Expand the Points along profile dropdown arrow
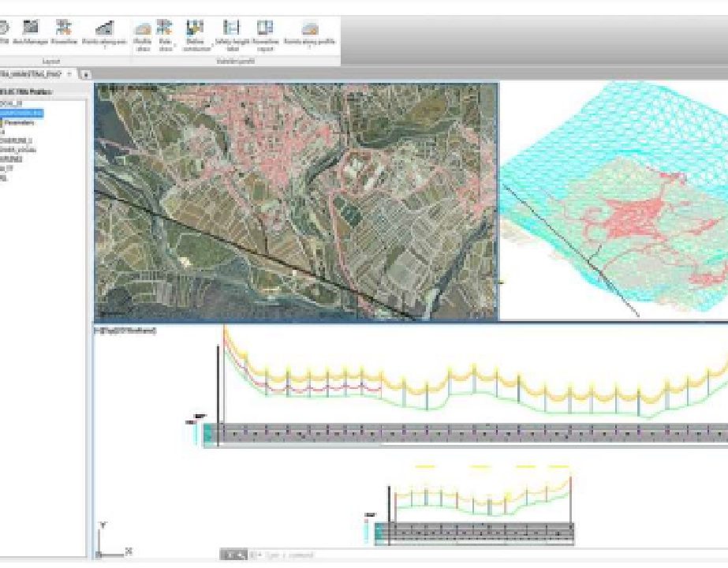 pyautogui.click(x=310, y=47)
